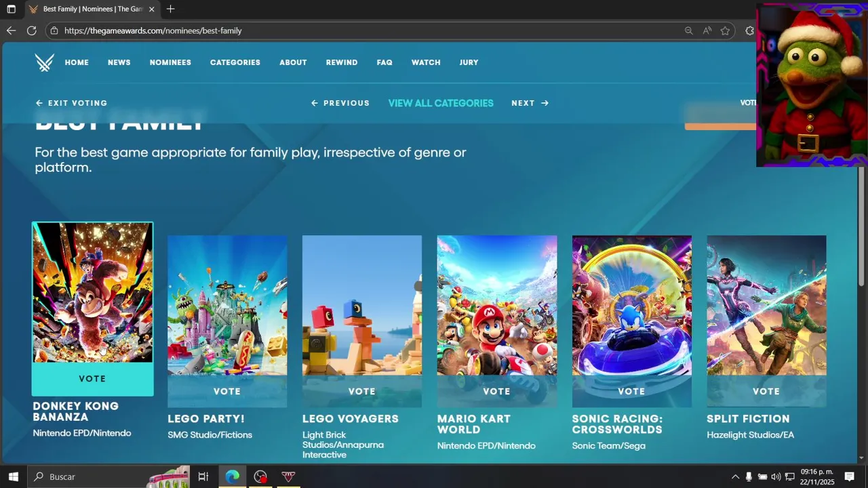Click Donkey Kong Bananza cover art
The height and width of the screenshot is (488, 868).
click(92, 293)
